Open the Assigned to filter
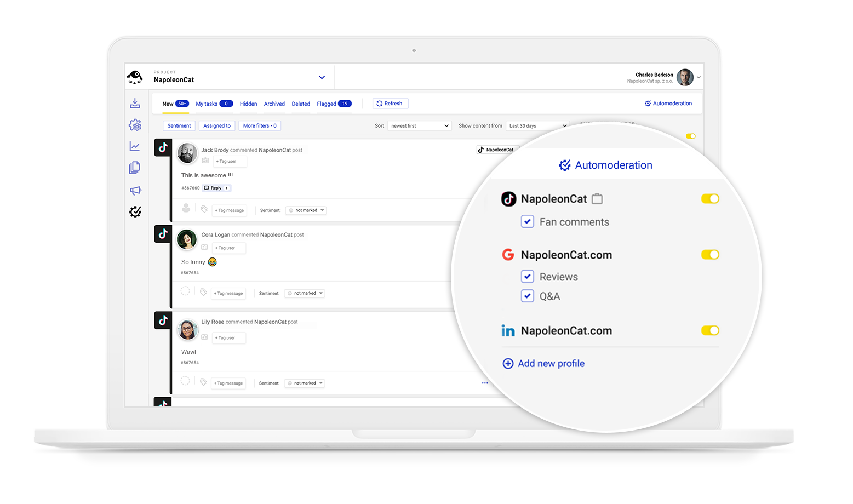The image size is (853, 504). (x=217, y=125)
